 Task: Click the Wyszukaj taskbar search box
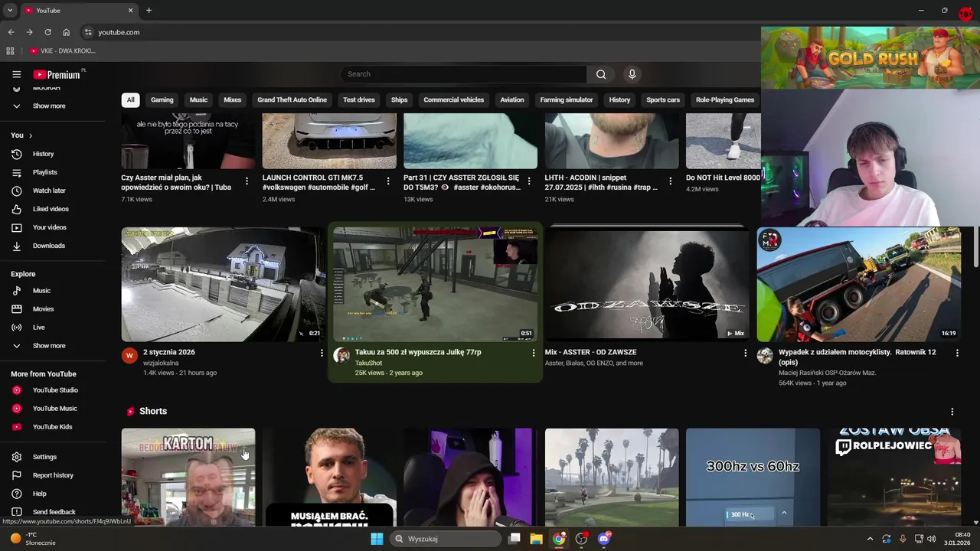click(x=445, y=539)
